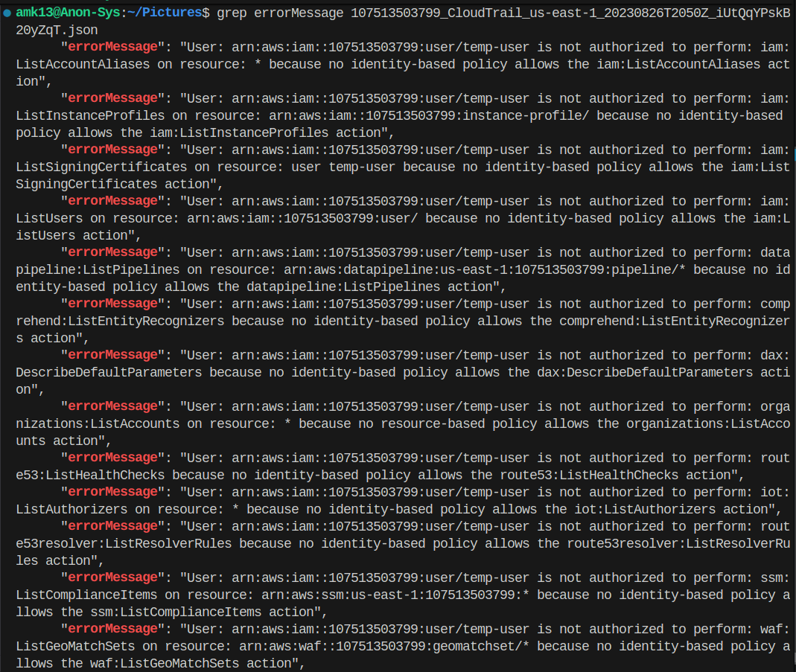Image resolution: width=796 pixels, height=672 pixels.
Task: Click the "resource-based" policy phrase
Action: (x=433, y=424)
